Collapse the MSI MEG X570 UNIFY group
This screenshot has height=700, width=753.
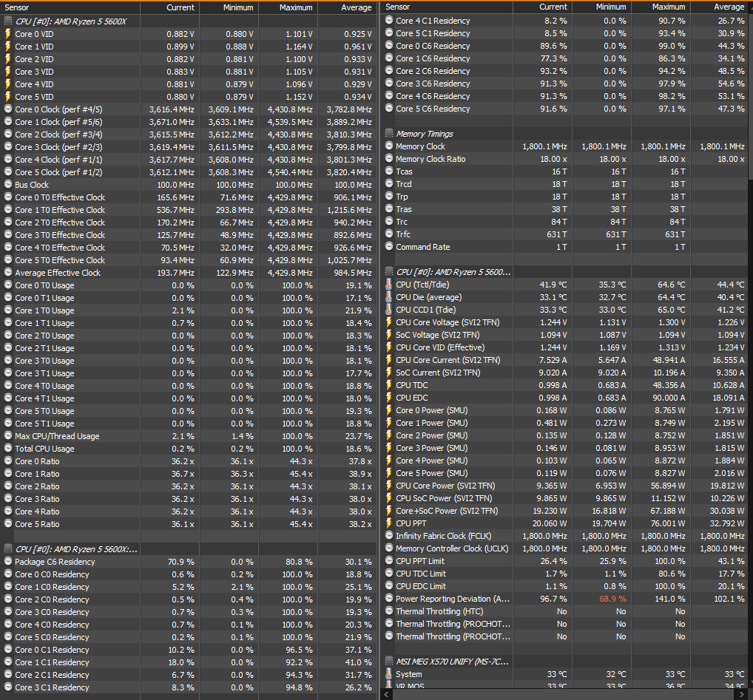click(389, 661)
